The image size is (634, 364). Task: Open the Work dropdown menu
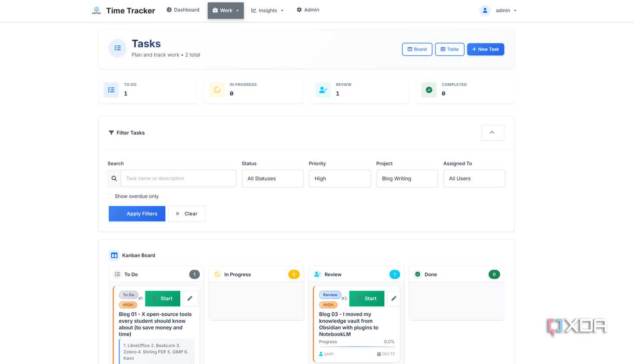[x=226, y=10]
